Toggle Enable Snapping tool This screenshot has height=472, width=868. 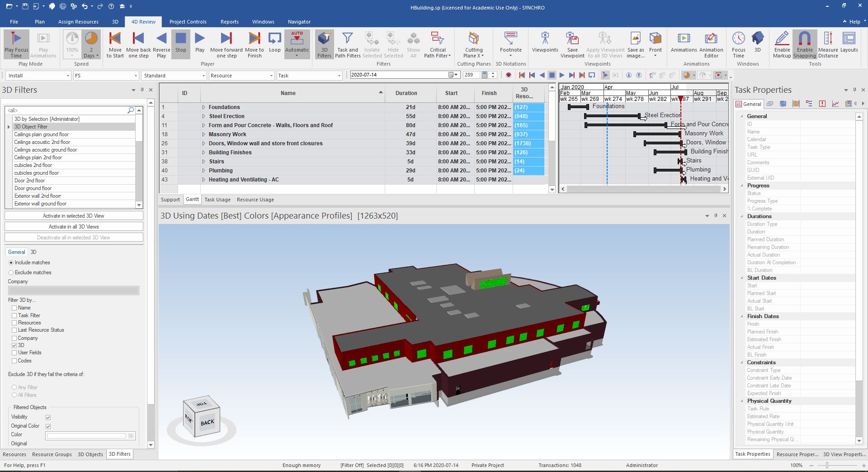tap(805, 44)
